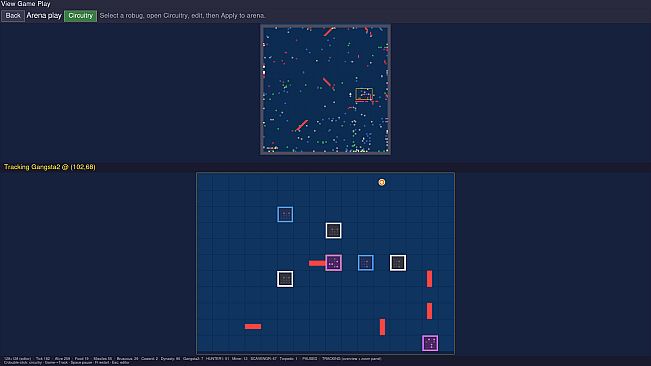Select the blue robug right of purple robug
The width and height of the screenshot is (651, 366).
pos(366,263)
